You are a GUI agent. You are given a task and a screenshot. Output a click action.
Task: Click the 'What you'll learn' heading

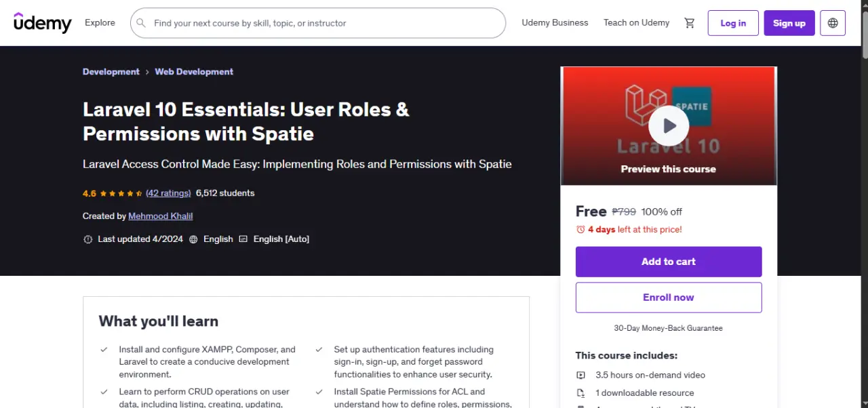pos(159,321)
